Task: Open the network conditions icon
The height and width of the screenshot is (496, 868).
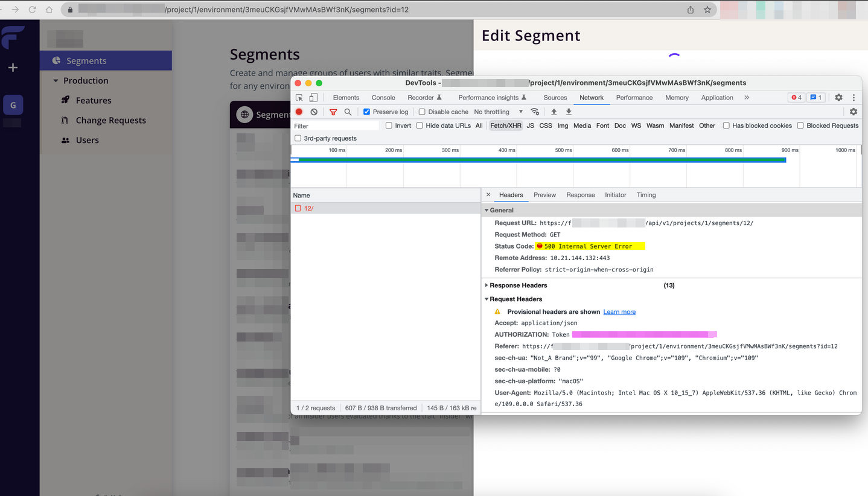Action: pos(535,112)
